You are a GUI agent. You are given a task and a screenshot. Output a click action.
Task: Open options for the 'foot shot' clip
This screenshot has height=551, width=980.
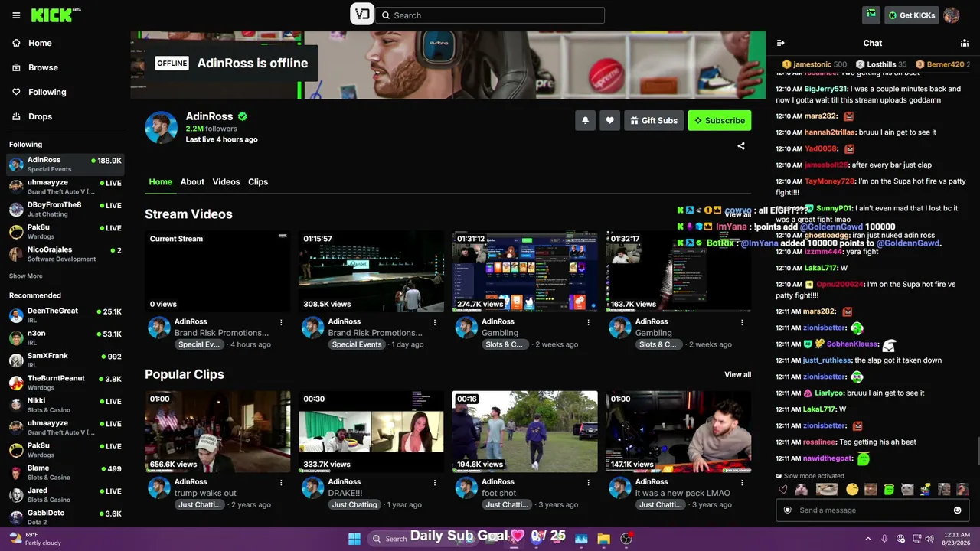pyautogui.click(x=588, y=482)
